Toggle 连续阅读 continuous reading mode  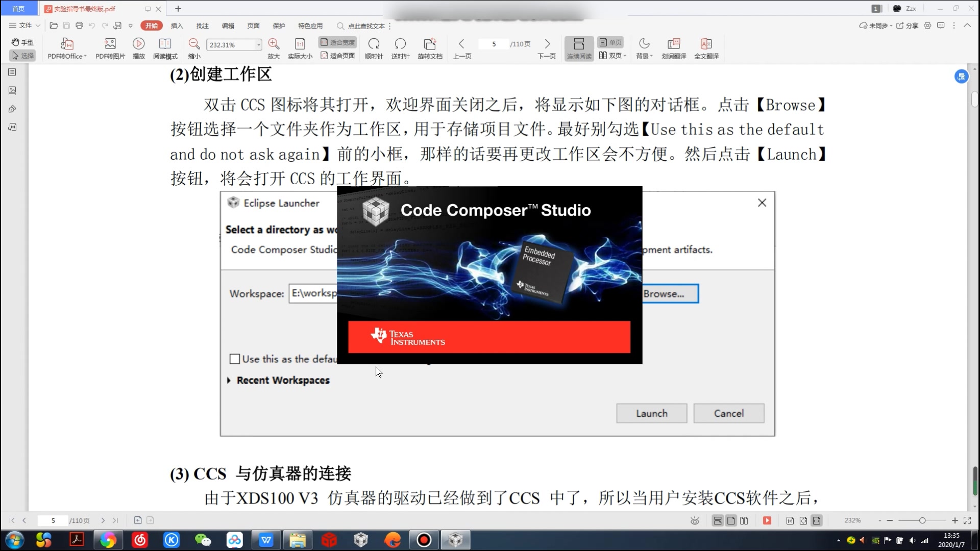579,48
